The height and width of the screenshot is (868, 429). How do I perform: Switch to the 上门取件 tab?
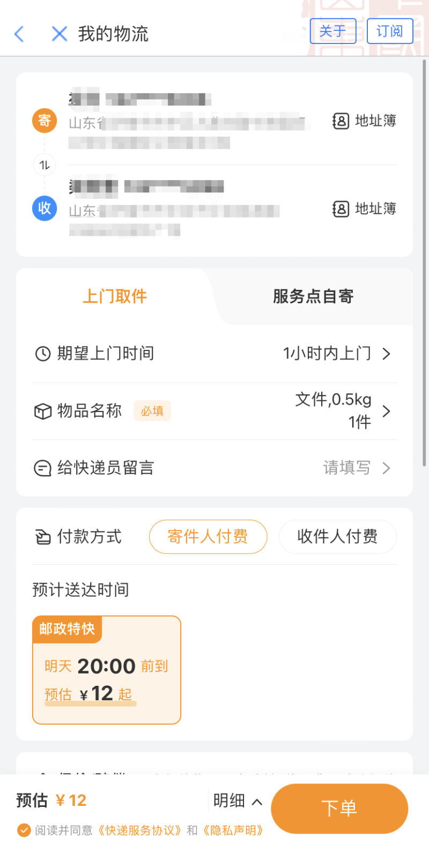click(115, 296)
